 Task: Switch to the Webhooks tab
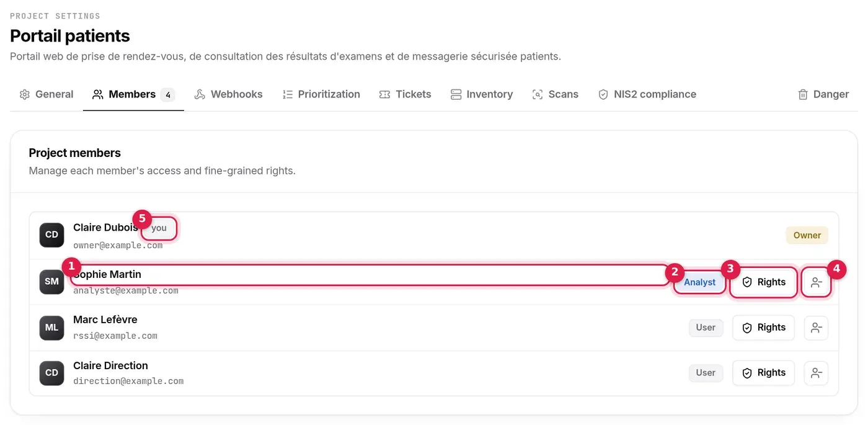point(228,94)
